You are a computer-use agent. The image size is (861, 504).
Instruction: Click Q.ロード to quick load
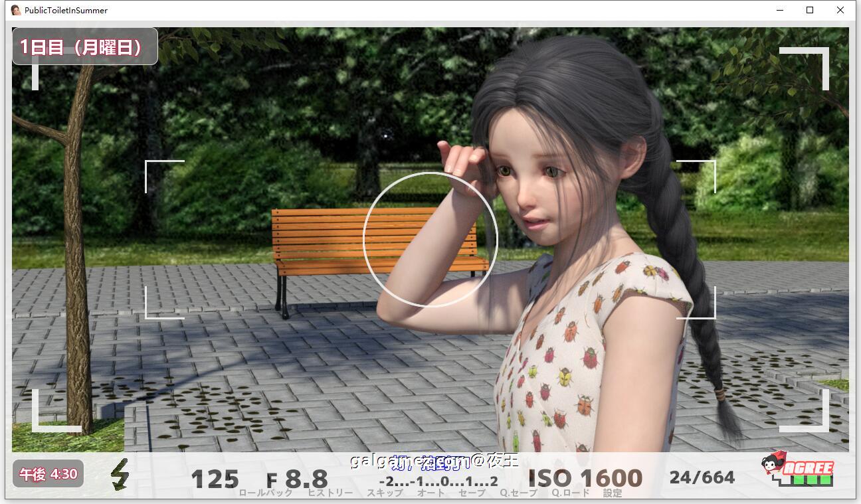[x=569, y=493]
